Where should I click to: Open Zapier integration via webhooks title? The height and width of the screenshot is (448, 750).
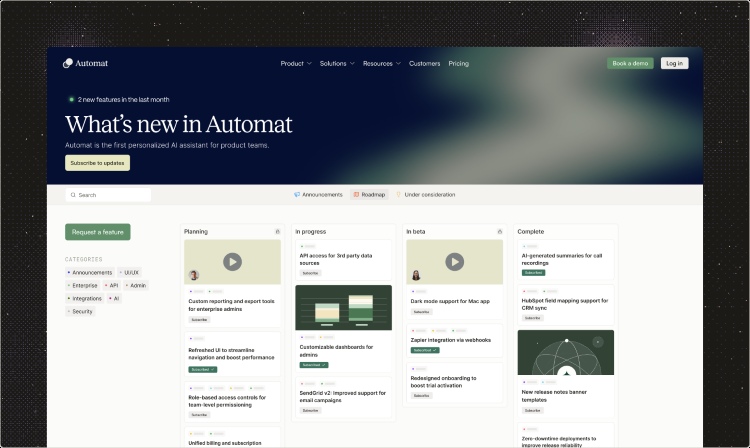click(451, 340)
